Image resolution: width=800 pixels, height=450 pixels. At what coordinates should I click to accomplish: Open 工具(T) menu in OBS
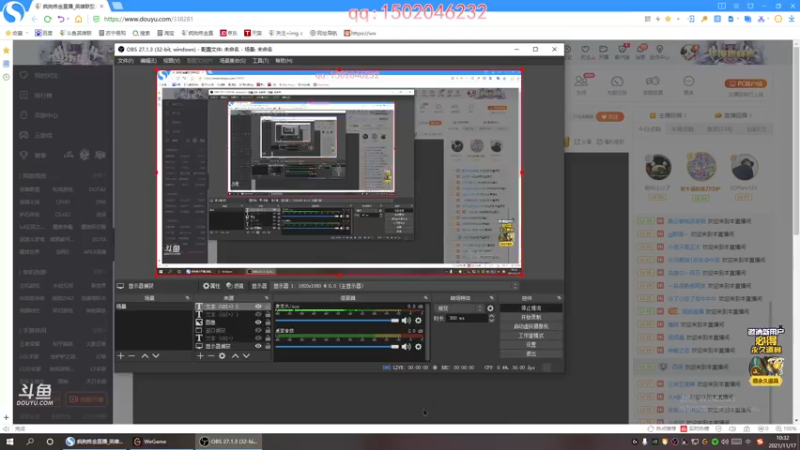pos(260,61)
